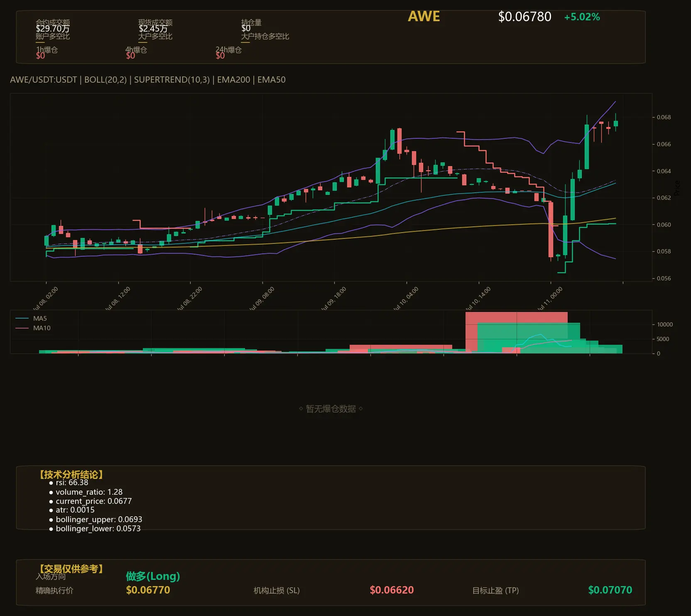Click the 0.068 price axis label
Screen dimensions: 691x616
[664, 117]
